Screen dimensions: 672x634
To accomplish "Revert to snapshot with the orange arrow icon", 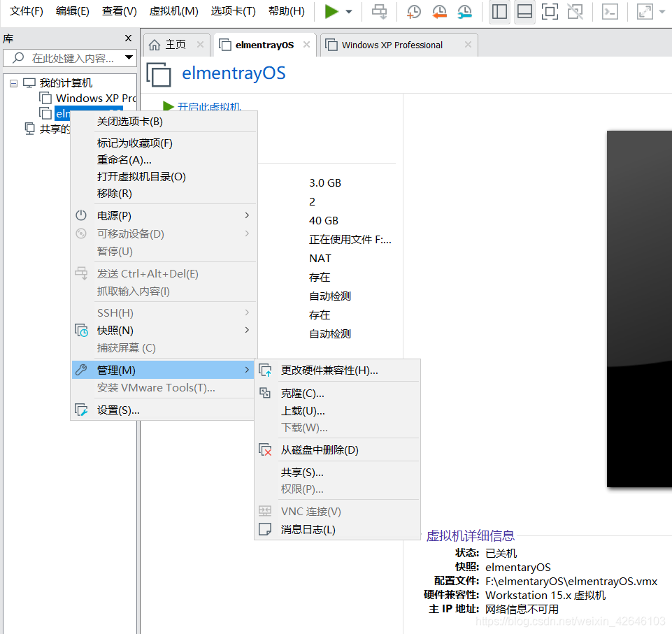I will [440, 12].
